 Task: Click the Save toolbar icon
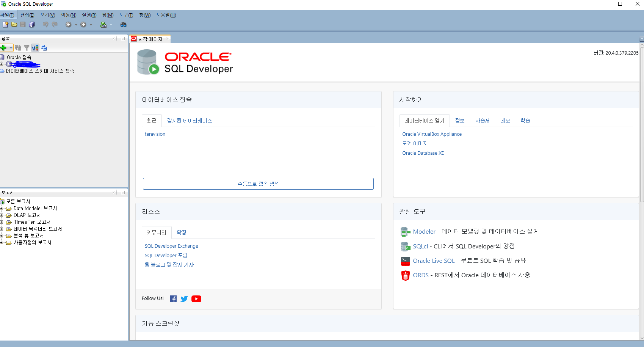[x=23, y=25]
